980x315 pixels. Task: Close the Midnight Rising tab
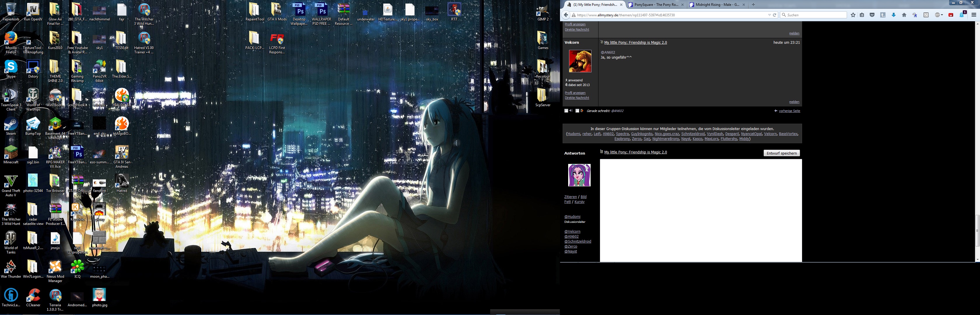(x=744, y=5)
